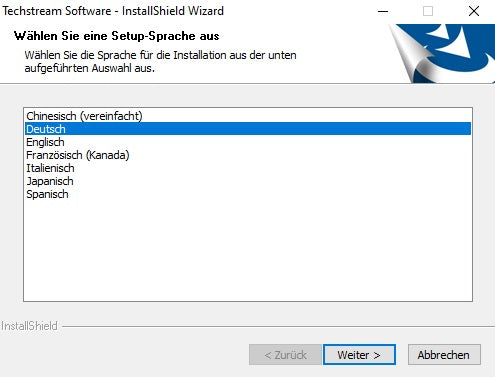Select the highlighted Deutsch language entry
Viewport: 495px width, 377px height.
(x=248, y=129)
